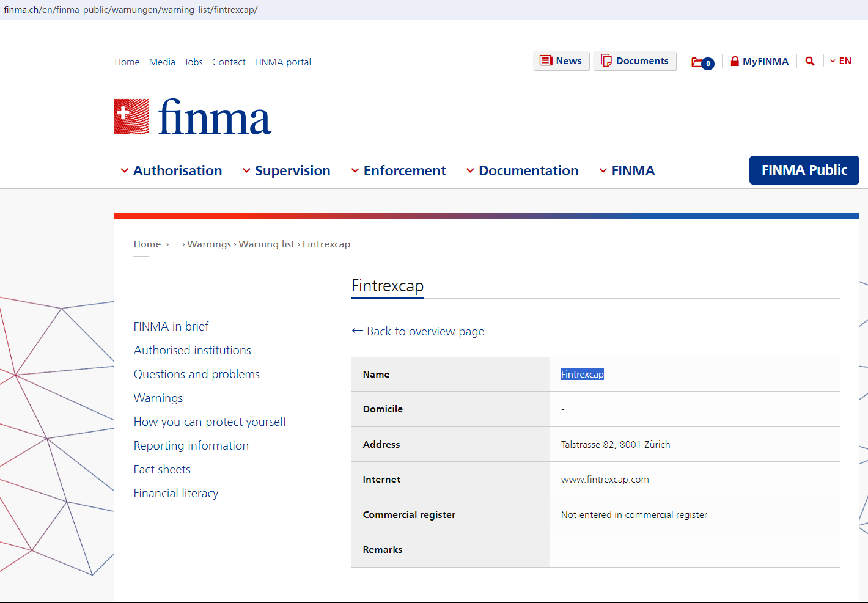Screen dimensions: 868x603
Task: Open the Jobs link
Action: tap(194, 62)
